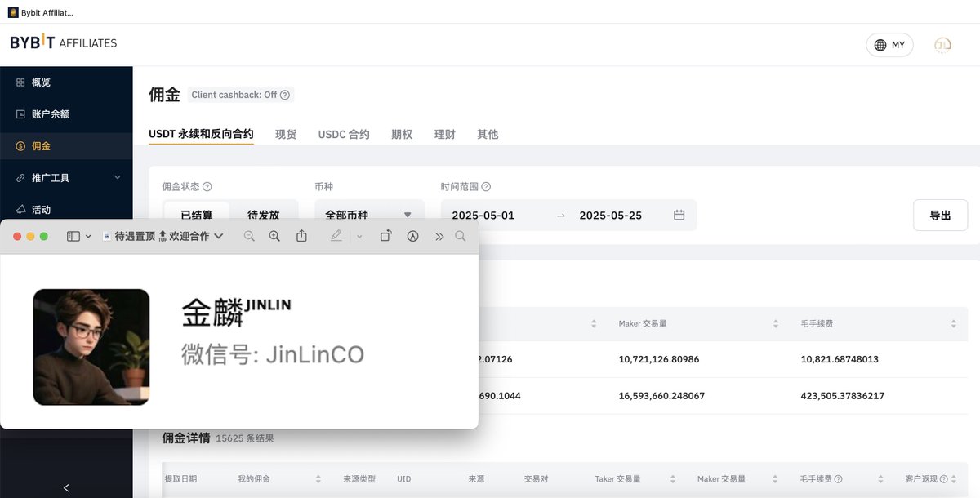980x498 pixels.
Task: Select 待发放 pending status
Action: [263, 215]
